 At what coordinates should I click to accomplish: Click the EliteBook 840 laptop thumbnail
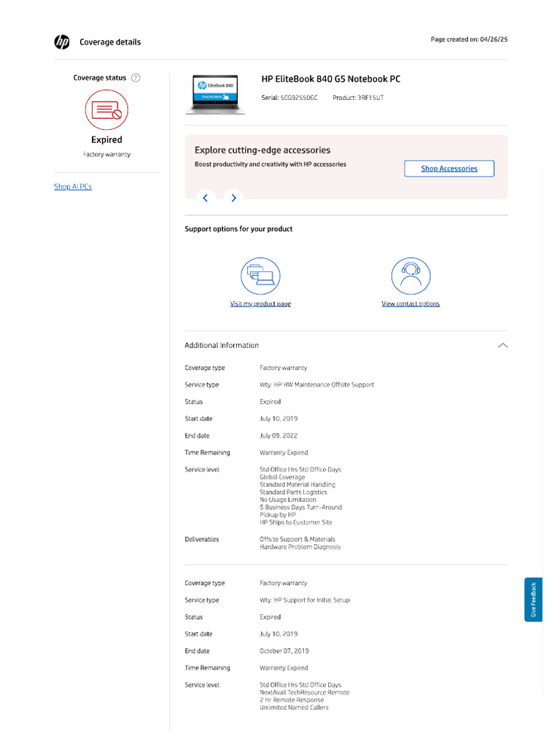coord(215,94)
